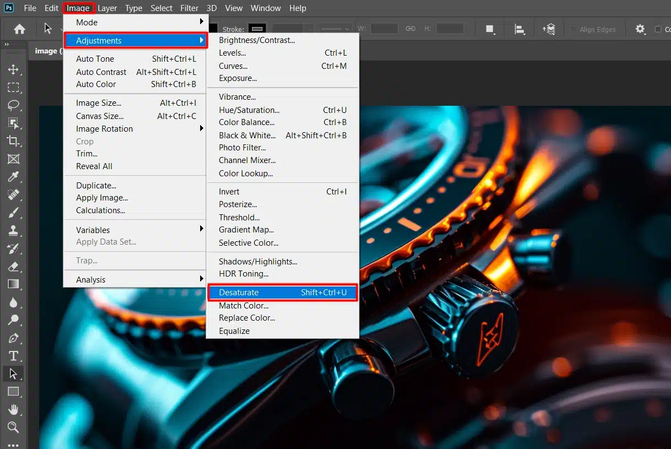Expand the Mode submenu
Screen dimensions: 671x449
[136, 22]
